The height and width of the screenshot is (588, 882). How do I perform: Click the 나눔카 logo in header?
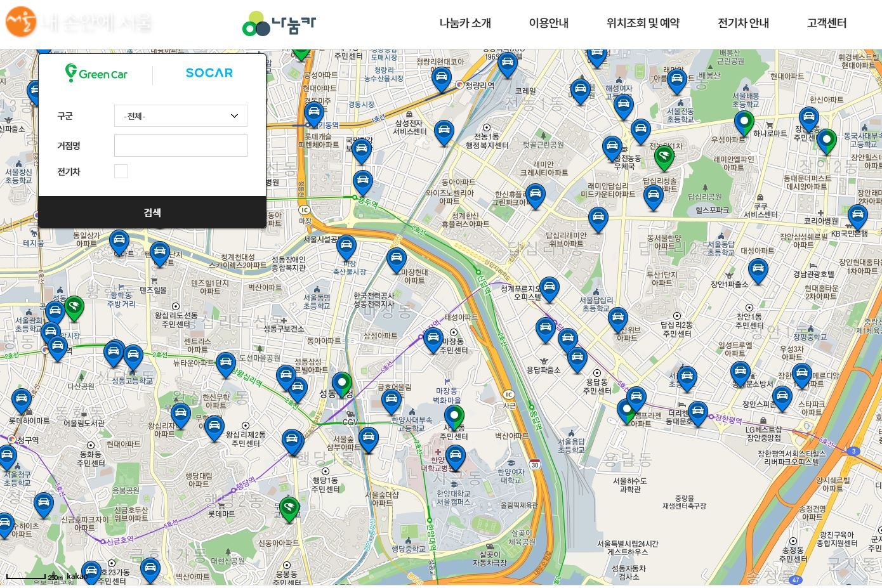[x=279, y=24]
